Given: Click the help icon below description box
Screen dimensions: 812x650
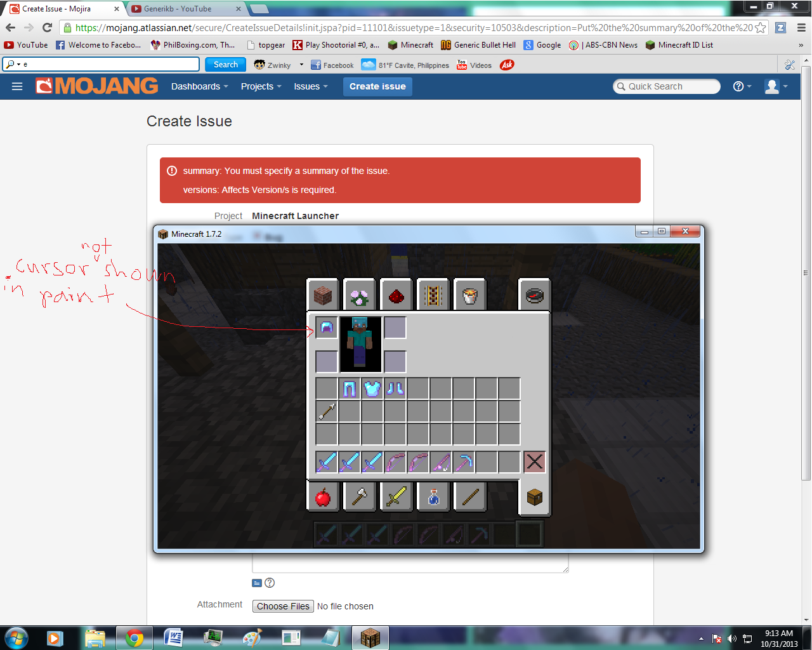Looking at the screenshot, I should [270, 583].
